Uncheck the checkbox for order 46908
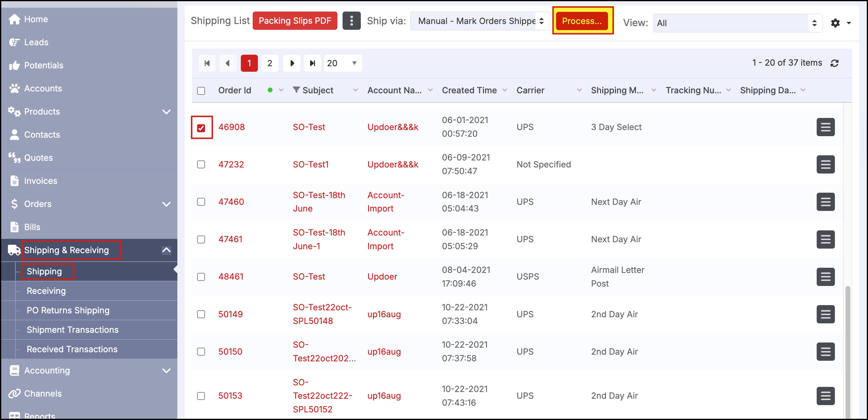The width and height of the screenshot is (868, 420). [201, 128]
